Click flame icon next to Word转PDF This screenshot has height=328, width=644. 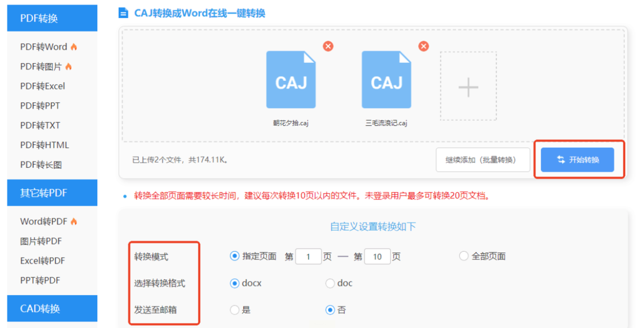click(74, 221)
